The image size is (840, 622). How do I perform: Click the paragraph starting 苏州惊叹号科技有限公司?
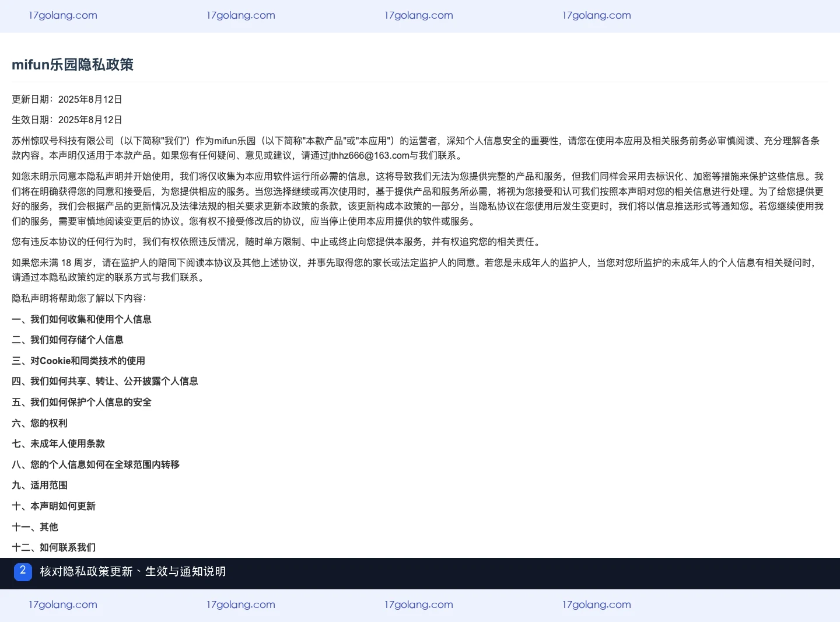(417, 148)
